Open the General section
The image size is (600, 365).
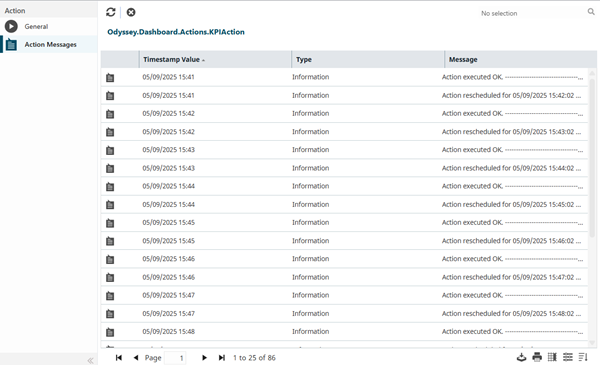point(49,26)
